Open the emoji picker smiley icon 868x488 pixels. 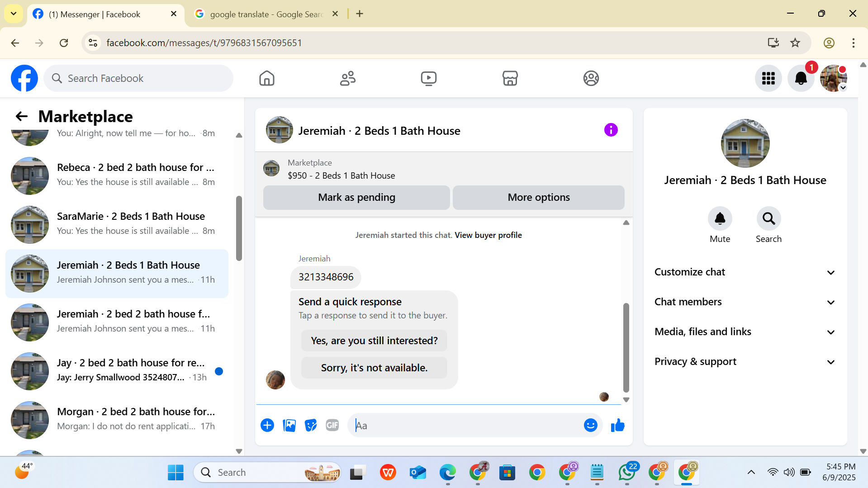click(x=591, y=426)
